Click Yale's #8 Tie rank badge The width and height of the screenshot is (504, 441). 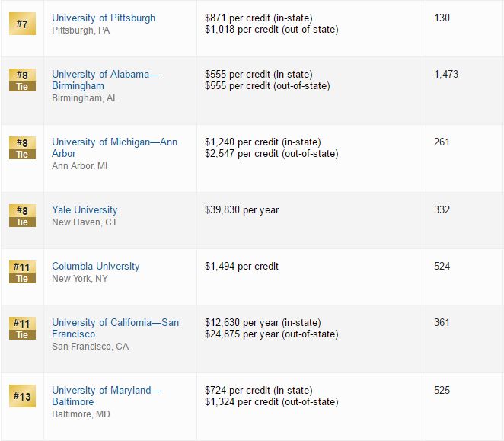[x=22, y=216]
